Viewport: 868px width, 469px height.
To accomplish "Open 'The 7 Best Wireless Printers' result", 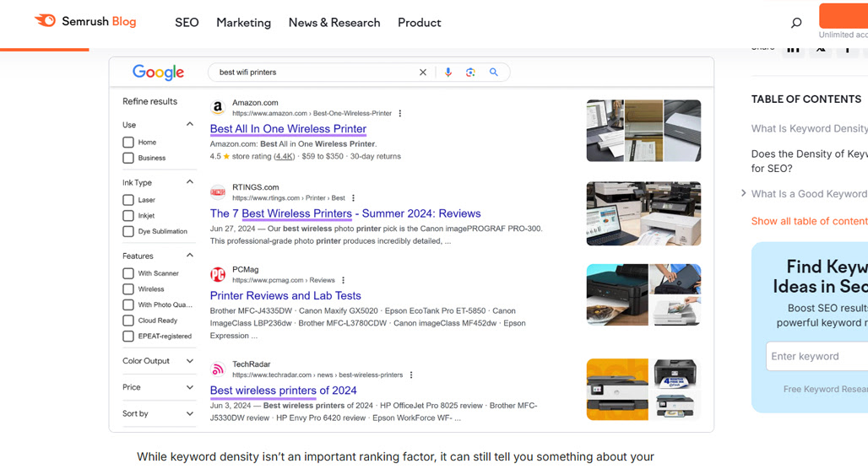I will [x=344, y=213].
